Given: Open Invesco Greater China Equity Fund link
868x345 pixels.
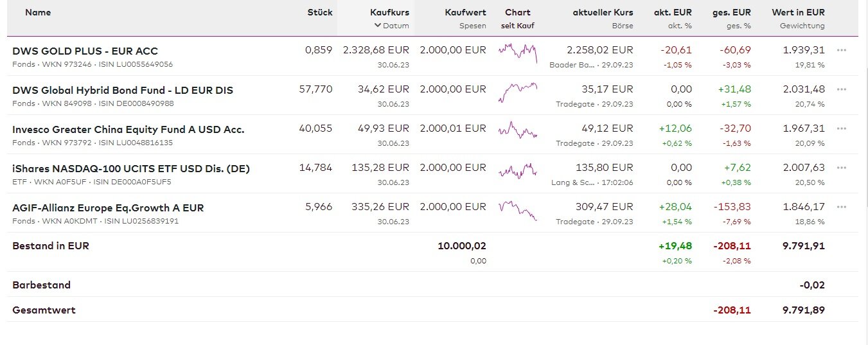Looking at the screenshot, I should coord(128,129).
